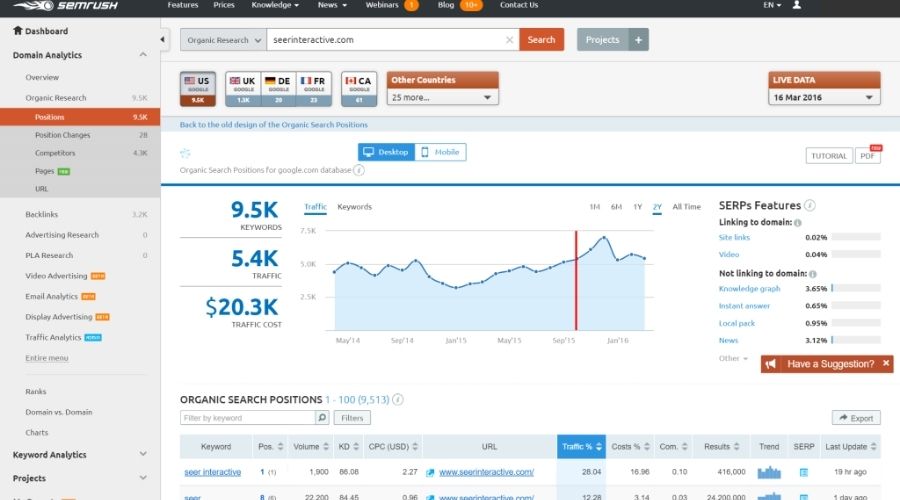Open the Organic Research type dropdown
The image size is (900, 500).
click(x=223, y=40)
